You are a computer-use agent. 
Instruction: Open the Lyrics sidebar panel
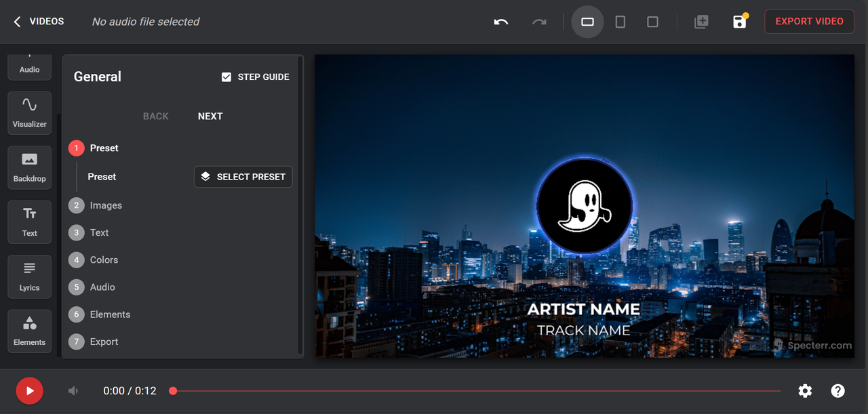click(x=30, y=276)
